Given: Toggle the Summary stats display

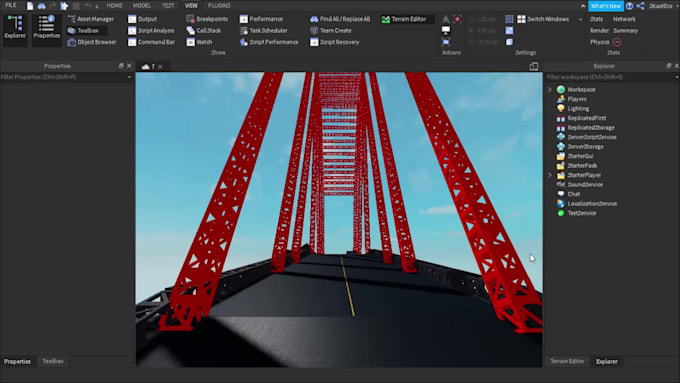Looking at the screenshot, I should [625, 30].
